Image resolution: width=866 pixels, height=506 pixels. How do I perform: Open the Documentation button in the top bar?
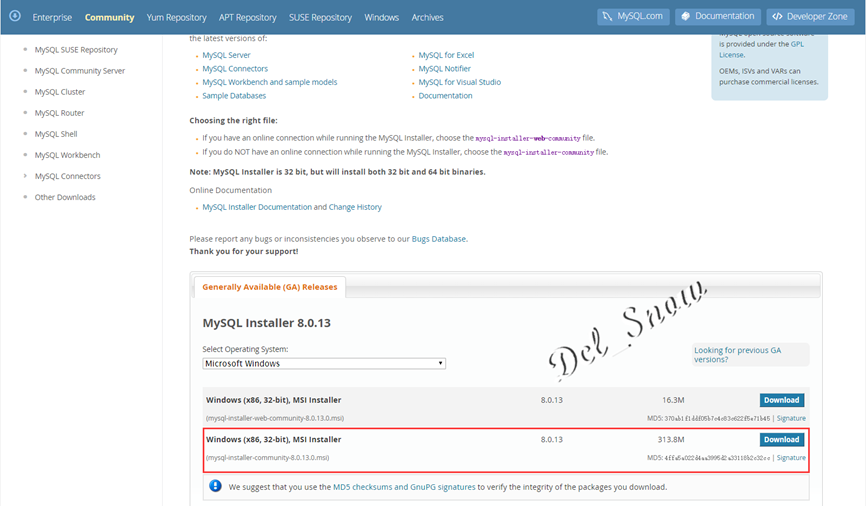point(717,17)
